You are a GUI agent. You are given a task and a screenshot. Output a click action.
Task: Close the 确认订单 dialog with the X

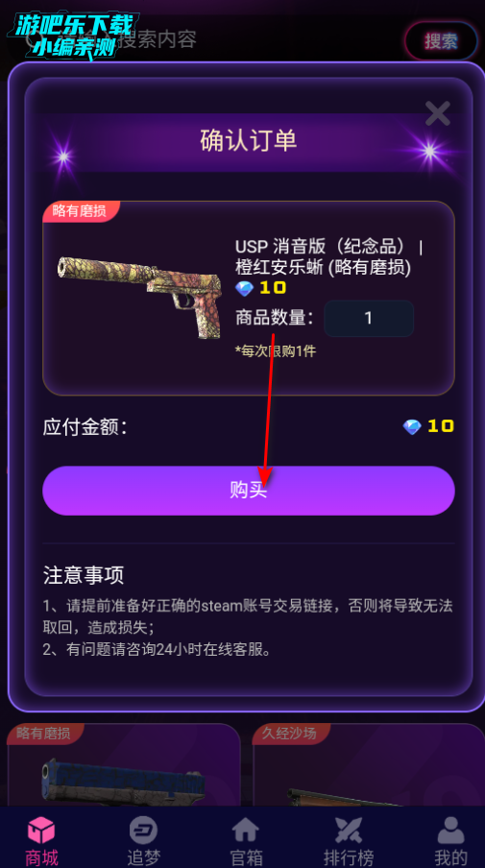pos(437,113)
